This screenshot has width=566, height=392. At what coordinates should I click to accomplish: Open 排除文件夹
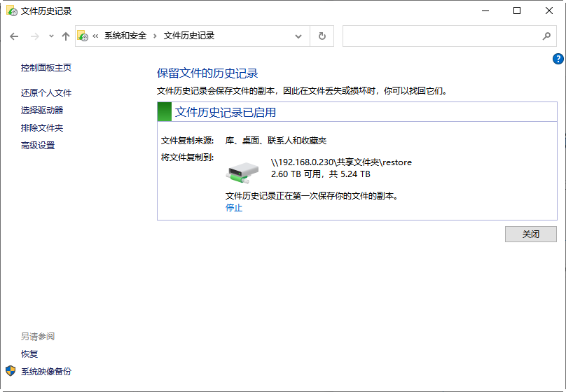(42, 128)
